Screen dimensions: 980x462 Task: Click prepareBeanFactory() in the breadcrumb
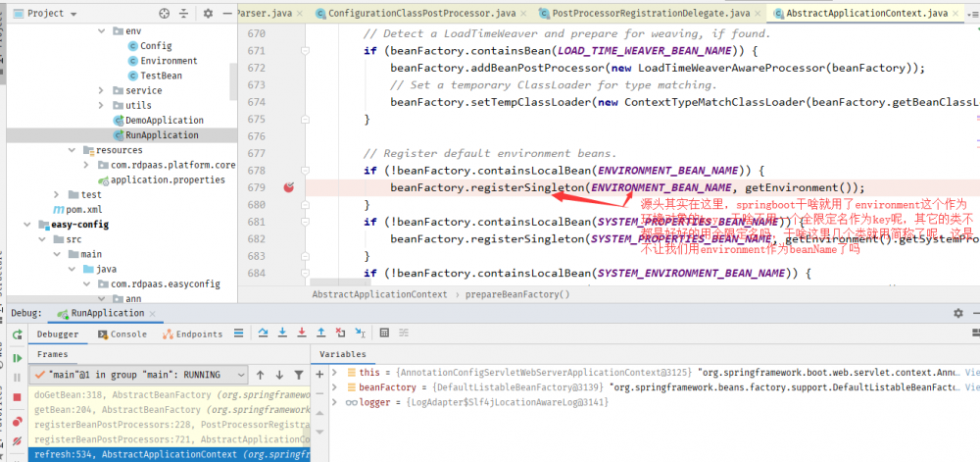tap(517, 294)
